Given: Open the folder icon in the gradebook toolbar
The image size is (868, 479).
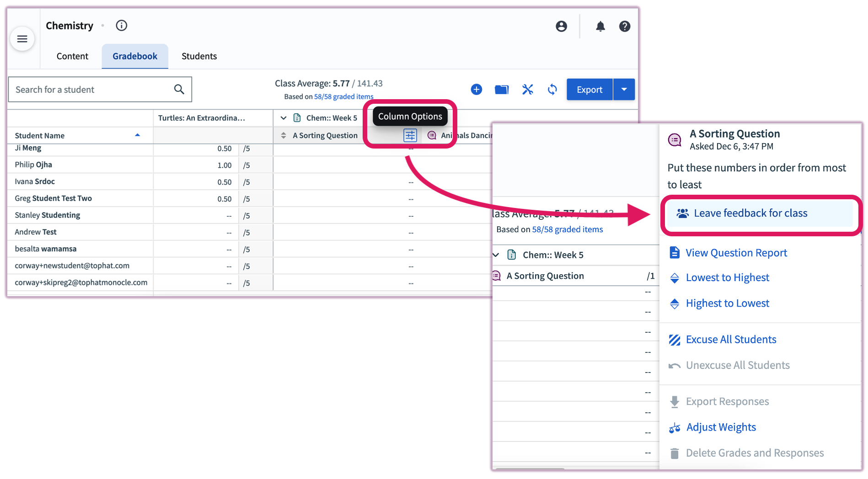Looking at the screenshot, I should [501, 89].
